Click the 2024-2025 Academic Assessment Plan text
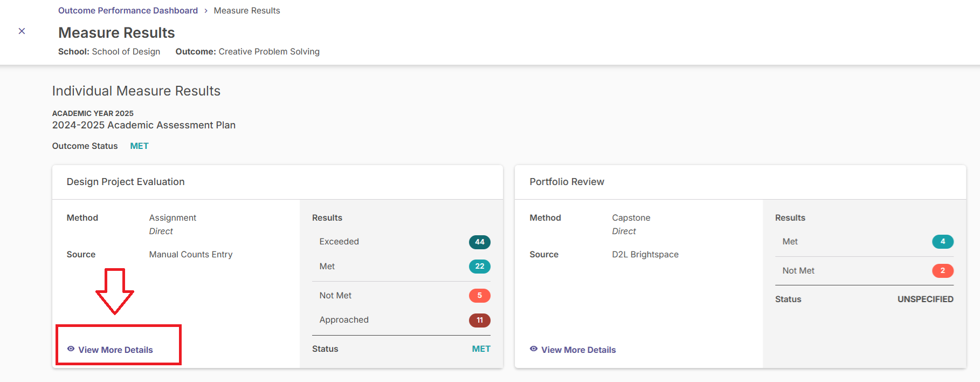The height and width of the screenshot is (382, 980). click(144, 125)
